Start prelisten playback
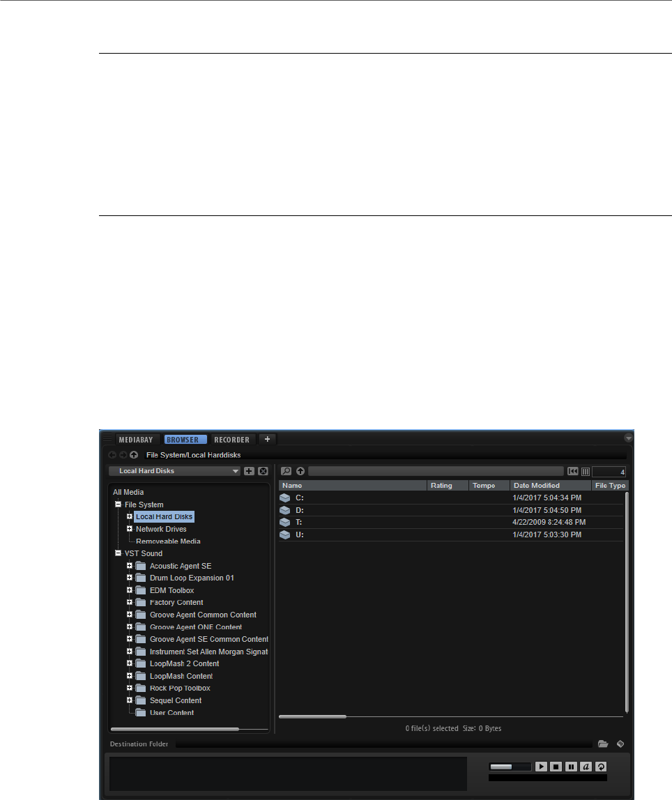Screen dimensions: 672x800 (x=542, y=767)
